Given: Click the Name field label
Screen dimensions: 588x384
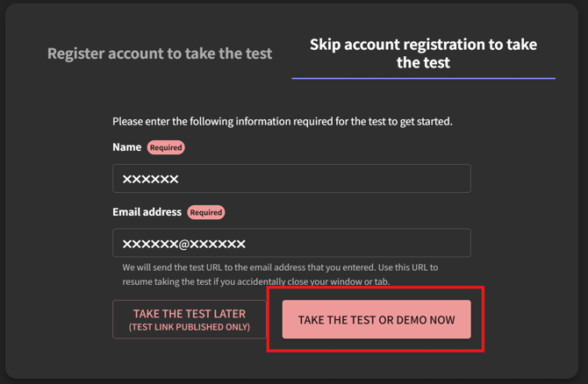Looking at the screenshot, I should [x=126, y=147].
